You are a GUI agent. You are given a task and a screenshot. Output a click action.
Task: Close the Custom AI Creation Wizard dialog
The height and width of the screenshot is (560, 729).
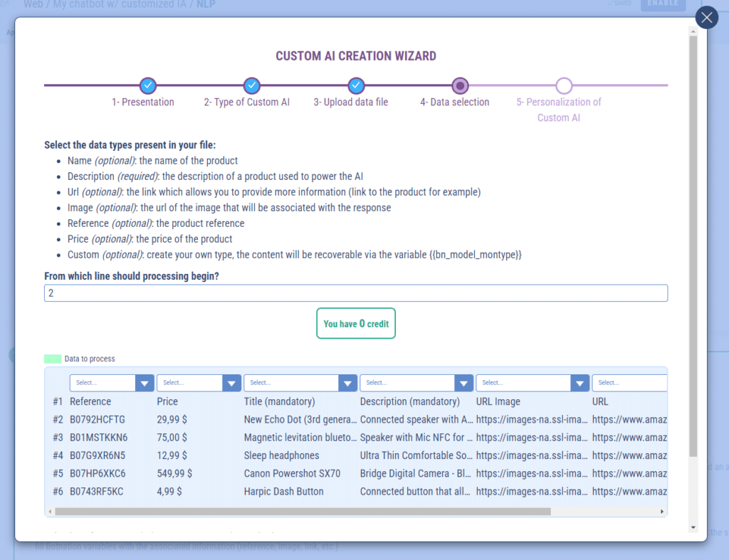point(706,18)
